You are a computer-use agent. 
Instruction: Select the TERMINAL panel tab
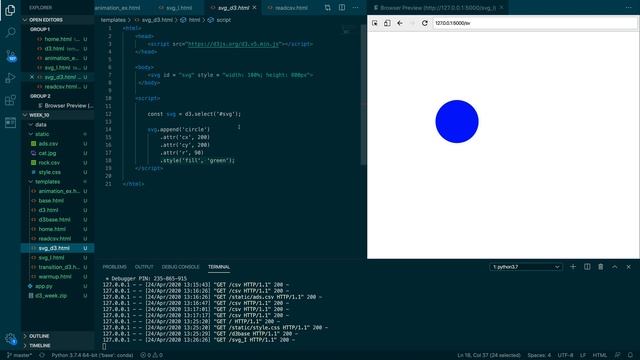[x=219, y=267]
